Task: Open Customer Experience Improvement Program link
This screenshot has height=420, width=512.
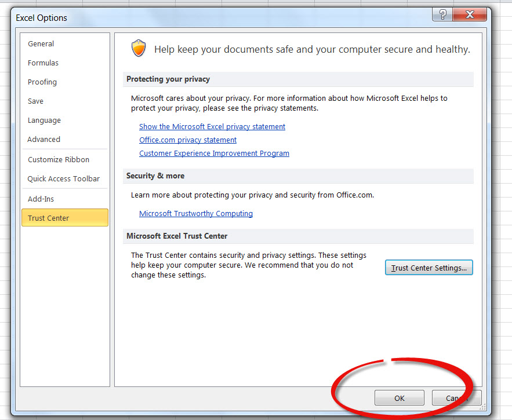Action: point(214,154)
